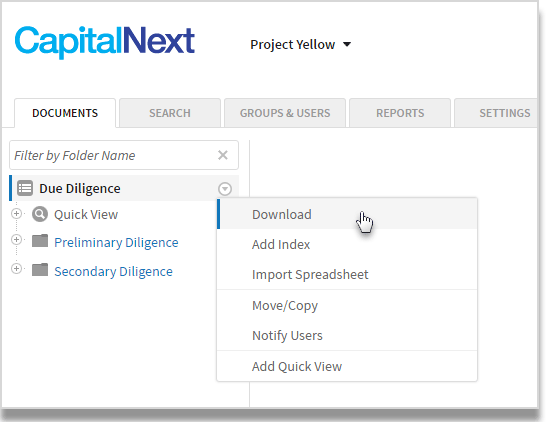Click the Quick View magnifier icon
This screenshot has width=554, height=422.
click(x=40, y=214)
